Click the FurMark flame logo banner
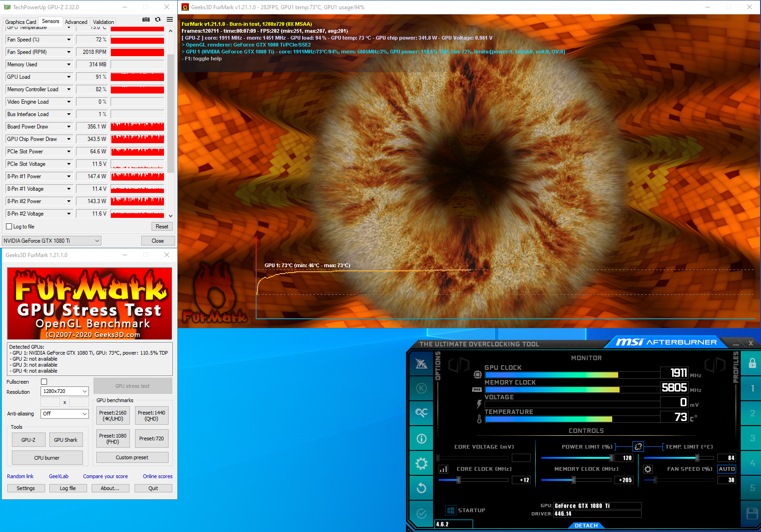 click(90, 303)
